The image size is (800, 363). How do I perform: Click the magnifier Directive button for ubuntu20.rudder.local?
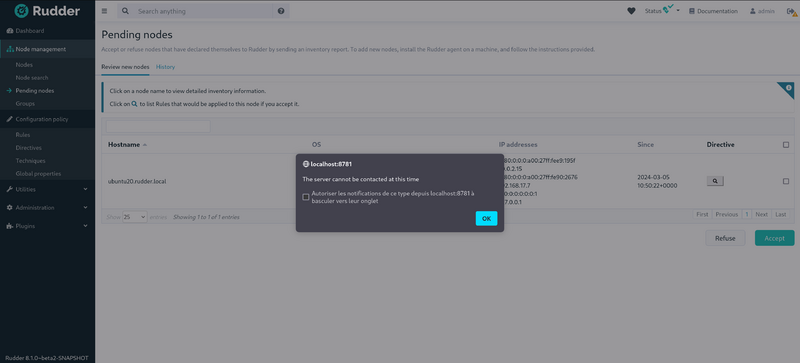click(x=715, y=181)
